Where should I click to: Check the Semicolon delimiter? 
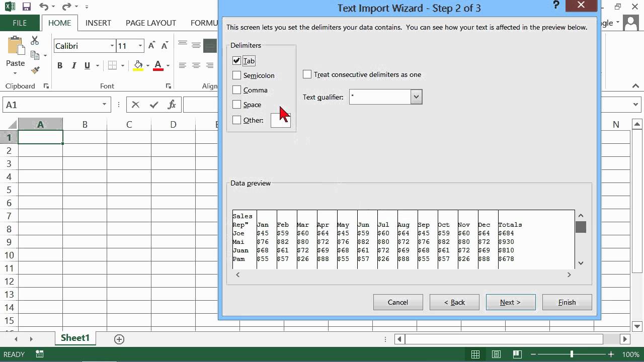click(x=237, y=75)
